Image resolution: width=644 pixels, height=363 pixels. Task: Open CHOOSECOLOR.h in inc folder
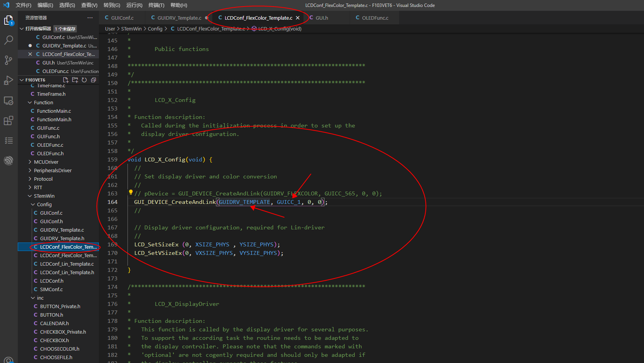point(59,349)
